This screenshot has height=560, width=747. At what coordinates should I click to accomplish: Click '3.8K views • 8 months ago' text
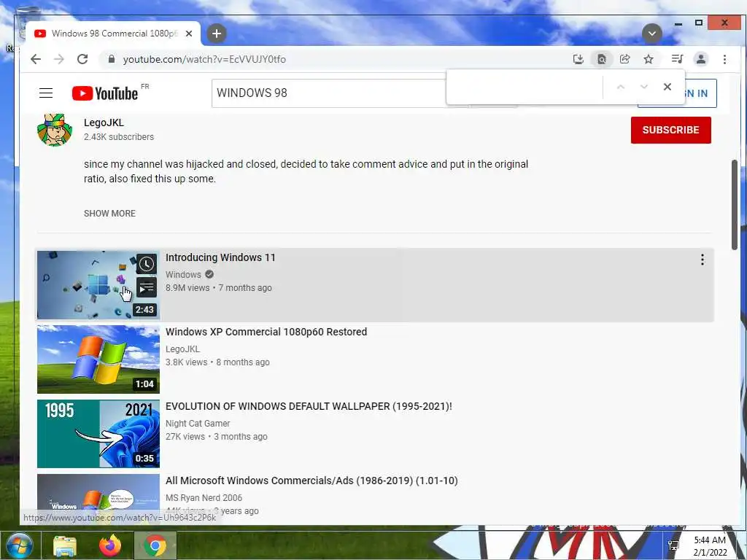pos(217,362)
